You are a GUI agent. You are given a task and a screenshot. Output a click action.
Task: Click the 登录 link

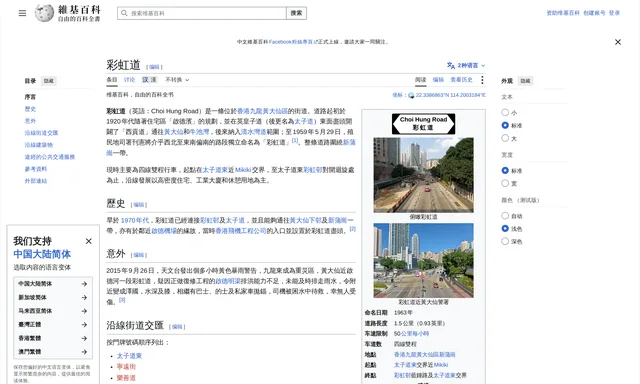tap(614, 13)
